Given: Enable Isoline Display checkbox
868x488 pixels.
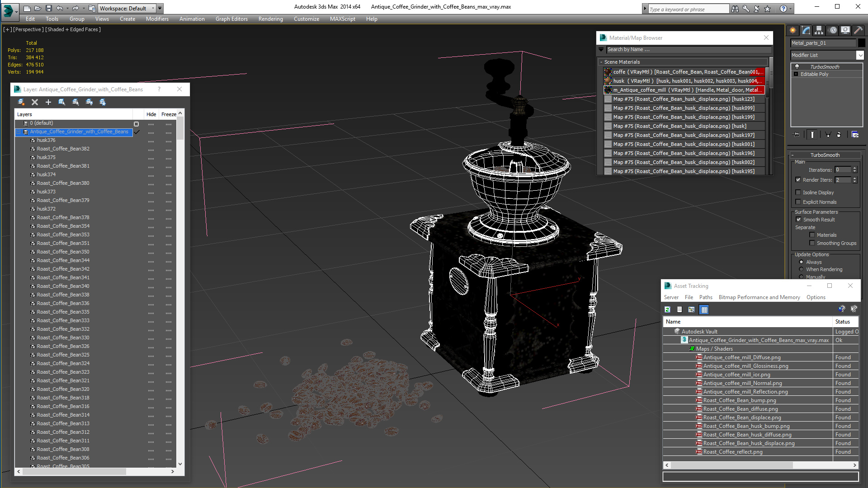Looking at the screenshot, I should 798,192.
